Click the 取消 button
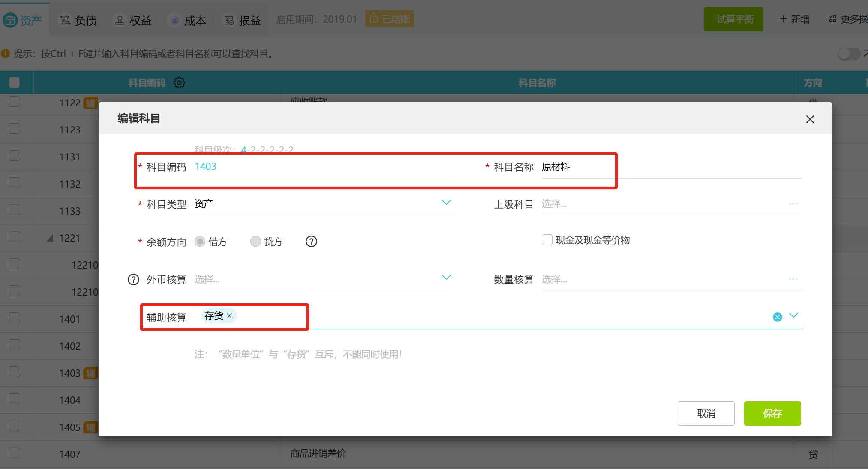Image resolution: width=868 pixels, height=469 pixels. [x=706, y=413]
